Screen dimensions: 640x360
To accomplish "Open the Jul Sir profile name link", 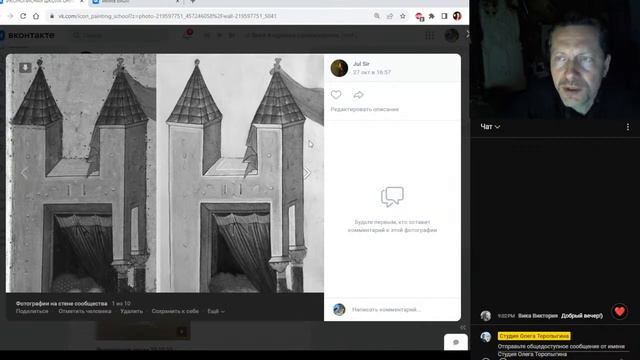I will pos(361,64).
